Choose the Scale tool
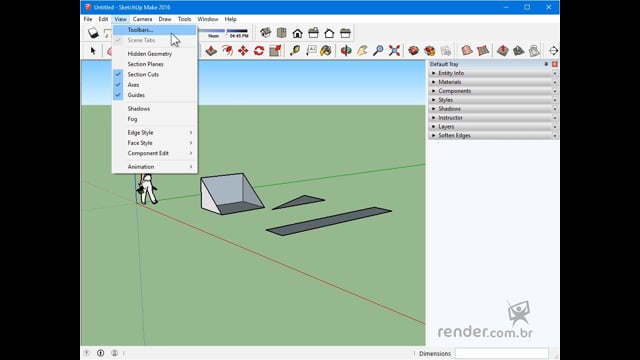640x360 pixels. (275, 51)
